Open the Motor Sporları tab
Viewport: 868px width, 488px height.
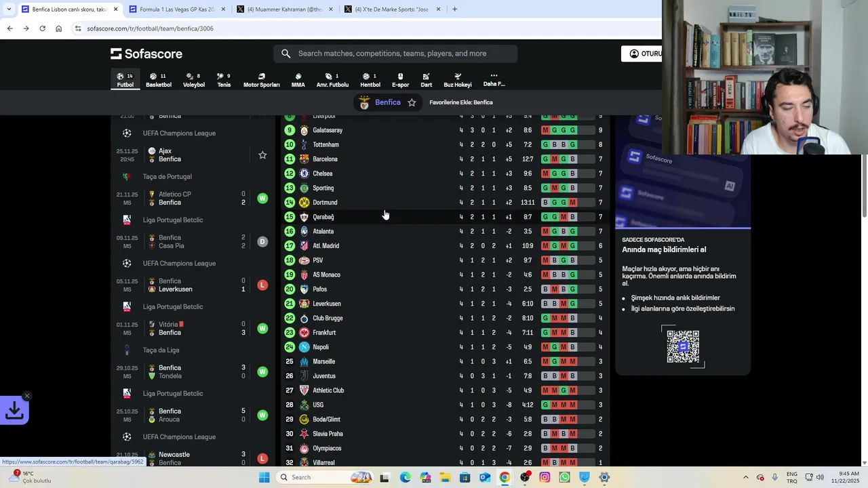pyautogui.click(x=261, y=80)
